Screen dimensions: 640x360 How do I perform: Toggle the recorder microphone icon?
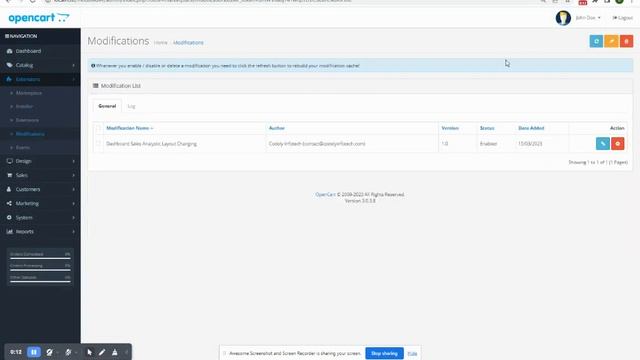pyautogui.click(x=68, y=352)
